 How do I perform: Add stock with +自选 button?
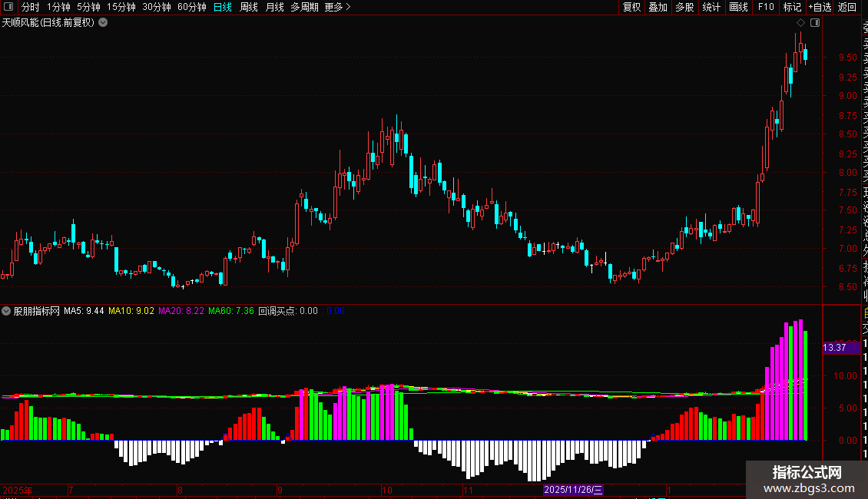click(x=820, y=7)
